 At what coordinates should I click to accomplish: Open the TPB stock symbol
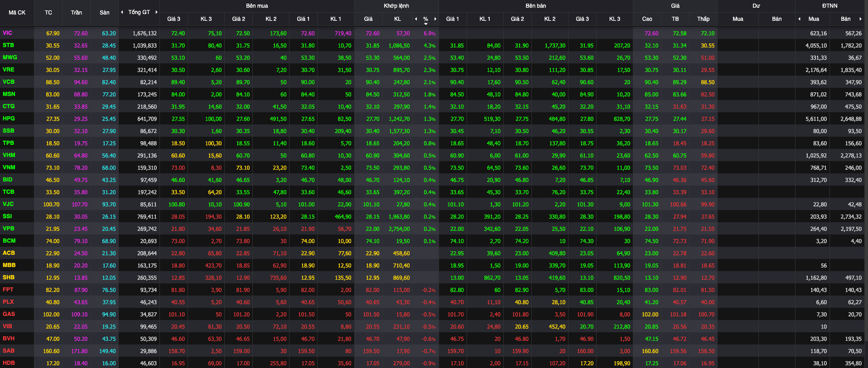[x=8, y=143]
